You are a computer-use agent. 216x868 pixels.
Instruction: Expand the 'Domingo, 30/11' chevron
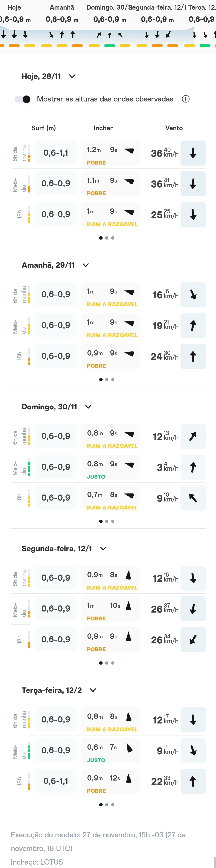point(88,407)
